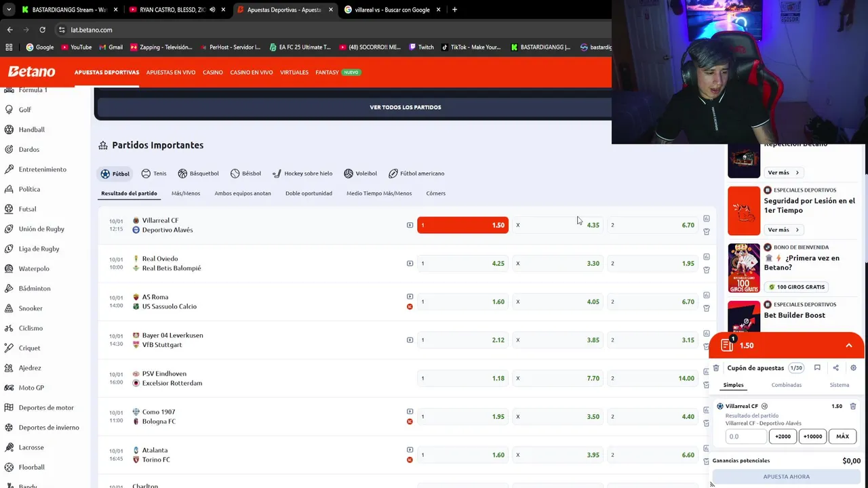Select AS Roma win odds 1.60
The image size is (868, 488).
[x=462, y=302]
